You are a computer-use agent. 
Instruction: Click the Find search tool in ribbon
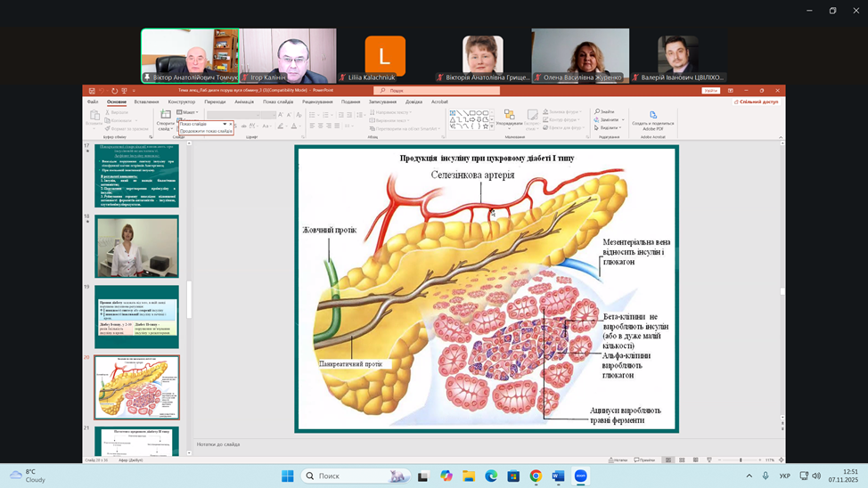606,111
